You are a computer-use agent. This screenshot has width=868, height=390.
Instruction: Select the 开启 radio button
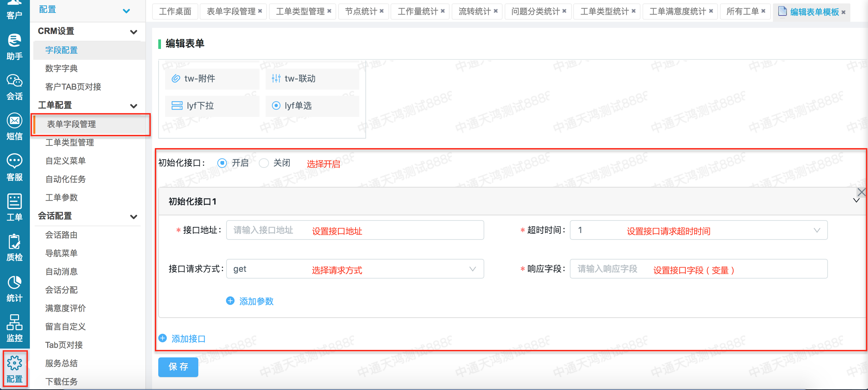click(x=222, y=163)
